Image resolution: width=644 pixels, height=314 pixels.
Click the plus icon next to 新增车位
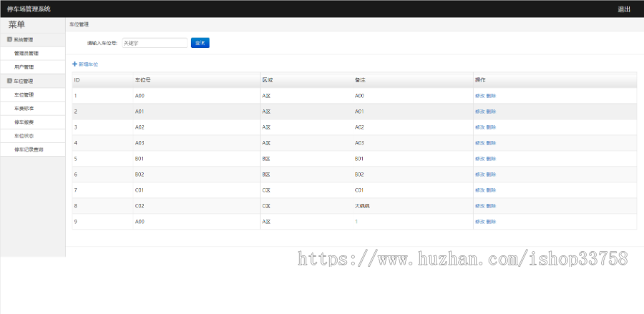click(x=74, y=64)
